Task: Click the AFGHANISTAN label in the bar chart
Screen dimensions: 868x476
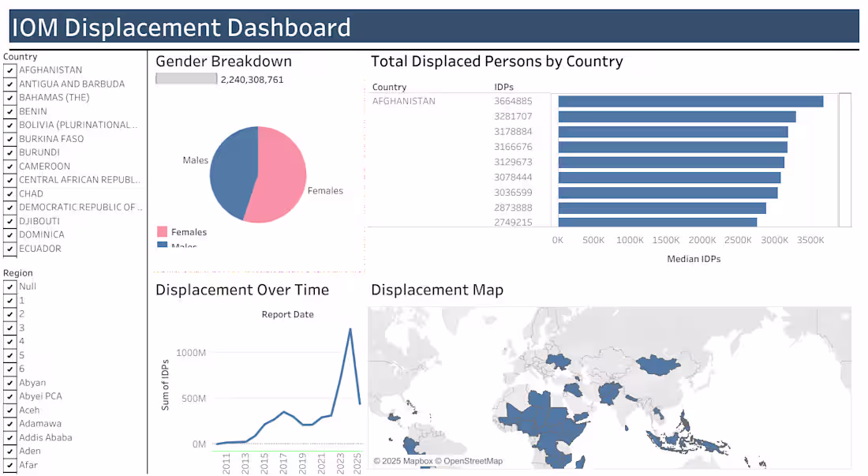Action: (x=404, y=101)
